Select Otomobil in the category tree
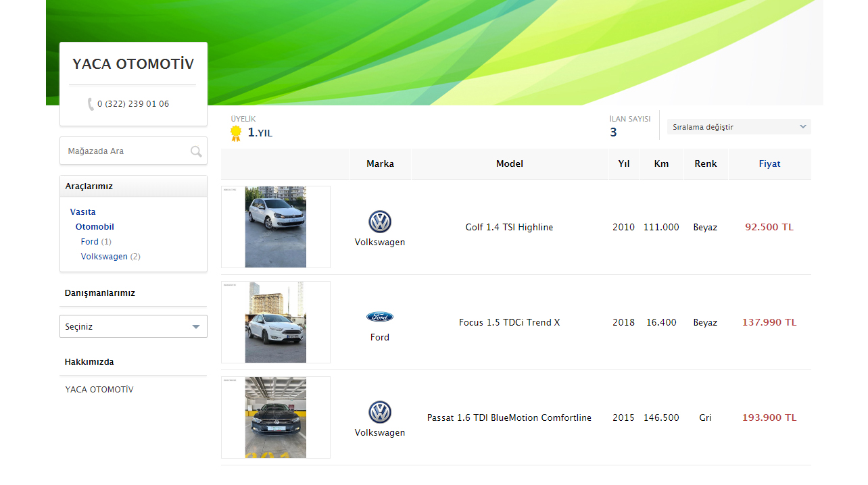The width and height of the screenshot is (868, 485). point(95,227)
